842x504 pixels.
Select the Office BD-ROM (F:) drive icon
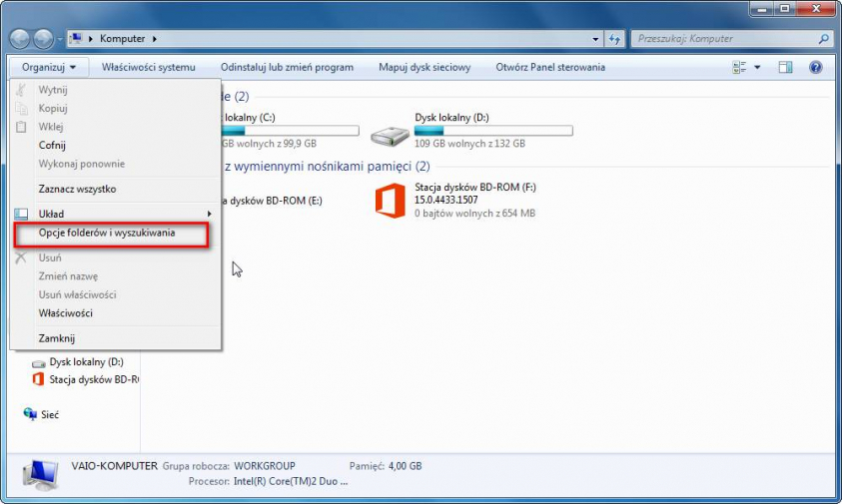coord(390,200)
